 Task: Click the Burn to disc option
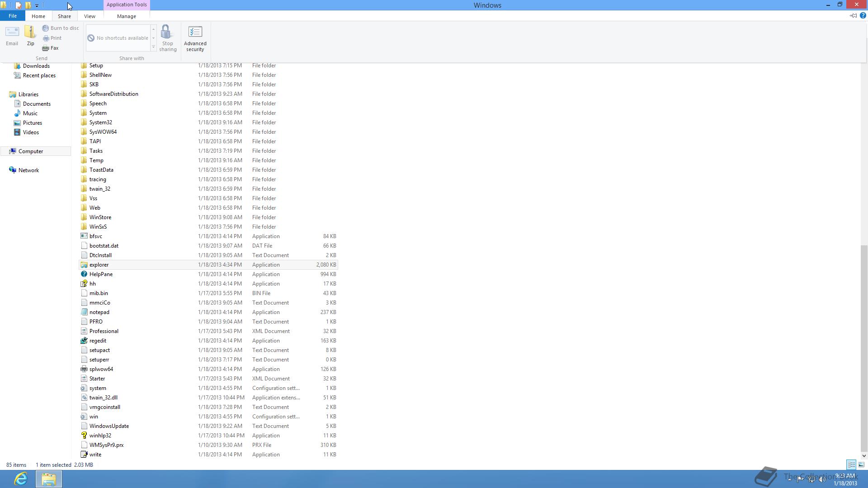pyautogui.click(x=61, y=28)
